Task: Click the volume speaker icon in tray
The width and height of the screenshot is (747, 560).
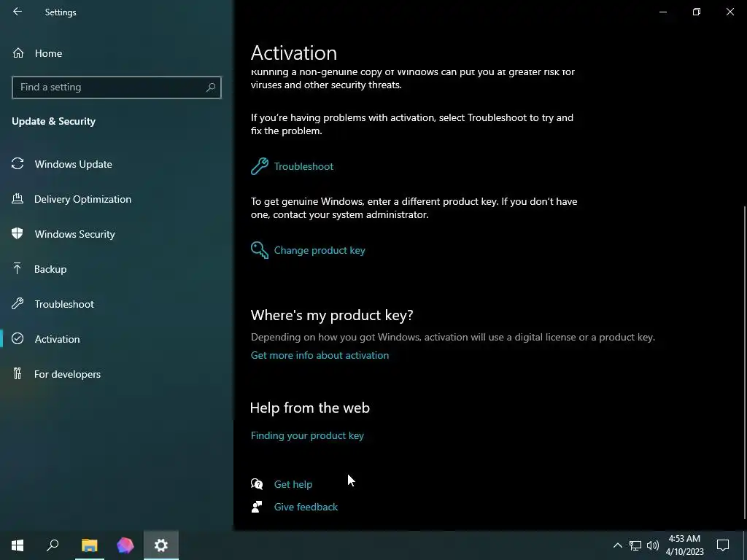Action: coord(653,545)
